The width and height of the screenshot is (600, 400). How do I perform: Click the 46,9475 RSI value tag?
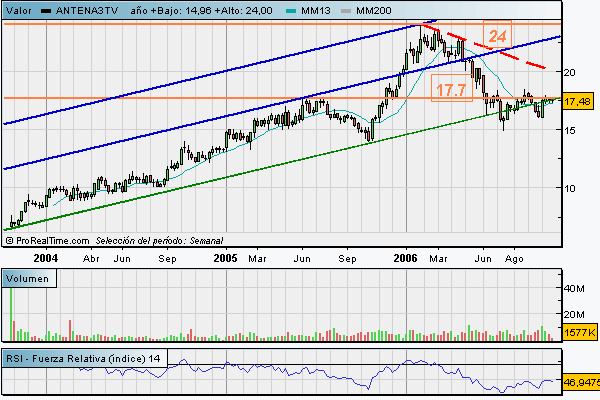[x=581, y=382]
